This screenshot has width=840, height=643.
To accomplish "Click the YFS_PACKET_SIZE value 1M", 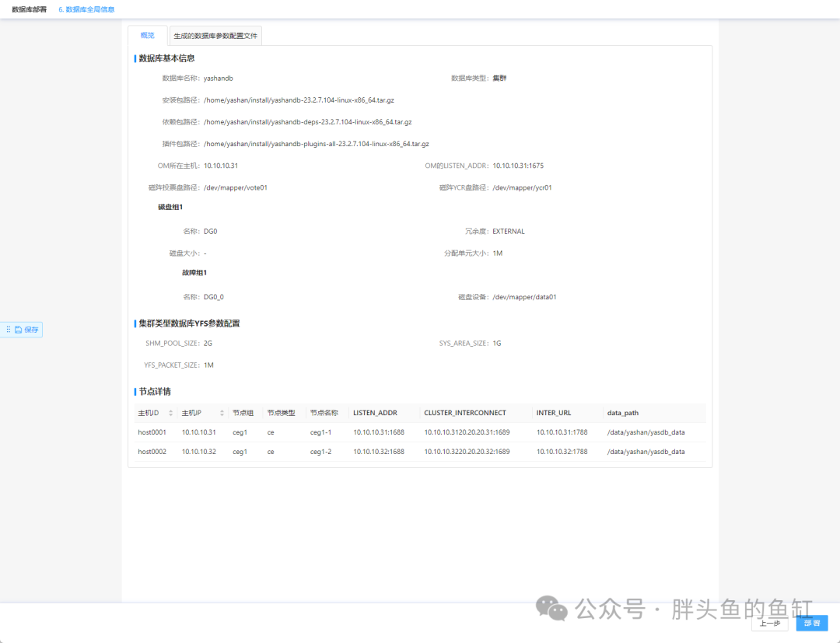I will (x=208, y=365).
